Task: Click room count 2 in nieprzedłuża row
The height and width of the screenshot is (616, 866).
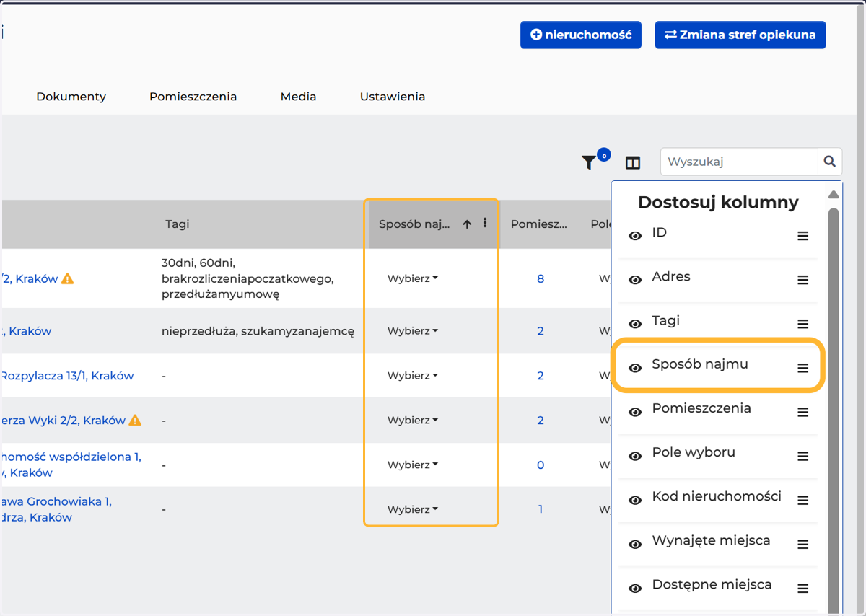Action: tap(541, 331)
